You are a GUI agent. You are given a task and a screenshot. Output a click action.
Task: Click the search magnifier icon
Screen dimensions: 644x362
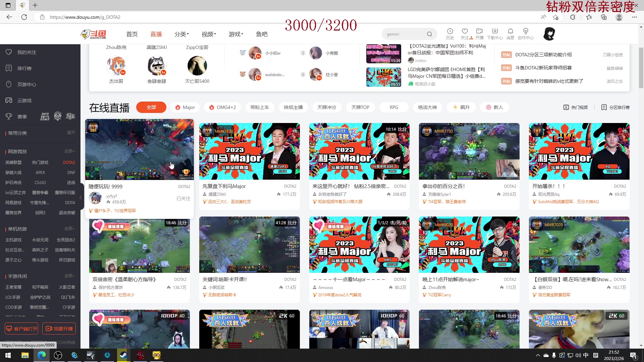tap(429, 34)
